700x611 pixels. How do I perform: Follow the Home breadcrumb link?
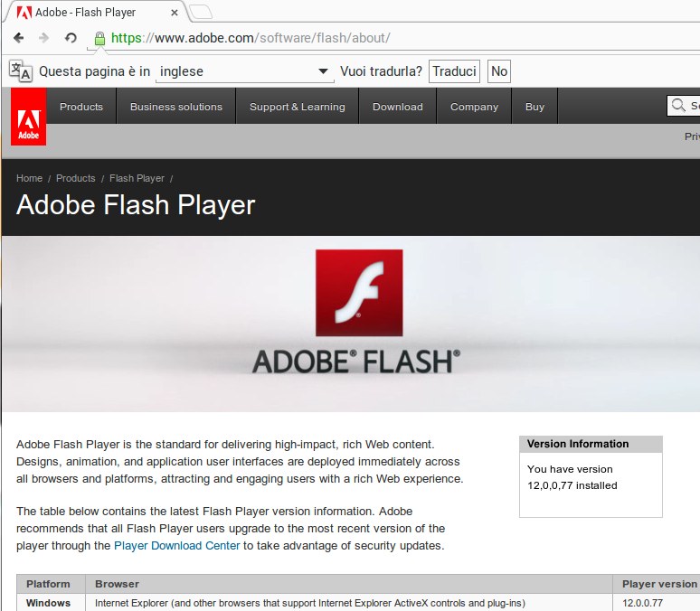click(30, 178)
